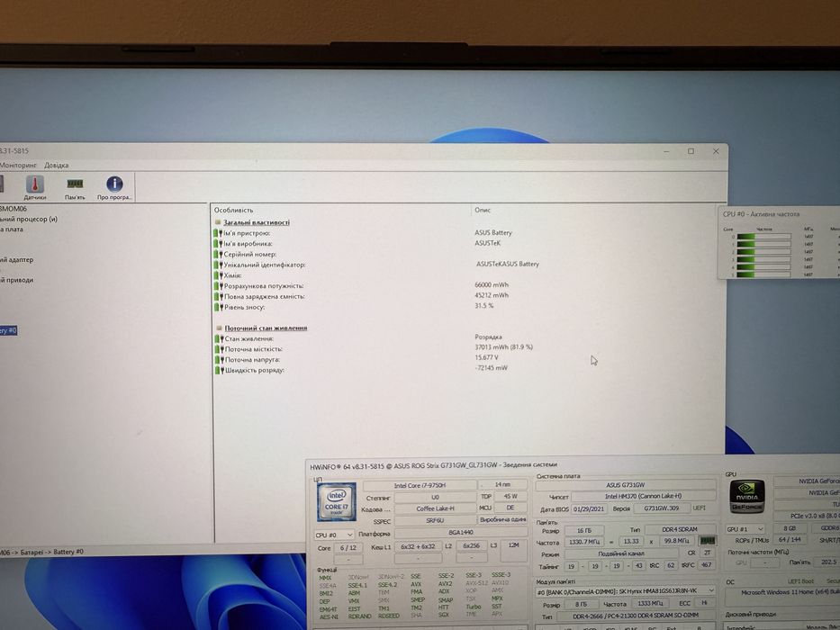Click the BIOS date 01/29/2021 field

coord(589,508)
